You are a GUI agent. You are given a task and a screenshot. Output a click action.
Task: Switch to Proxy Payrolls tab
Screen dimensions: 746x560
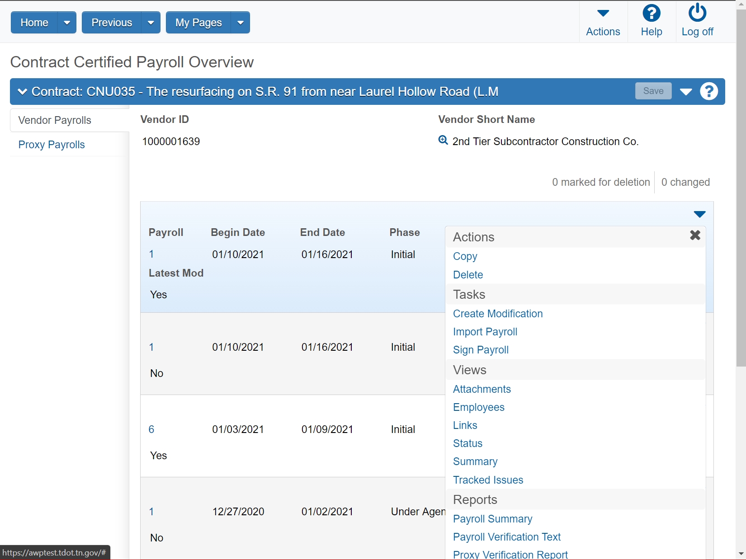52,145
